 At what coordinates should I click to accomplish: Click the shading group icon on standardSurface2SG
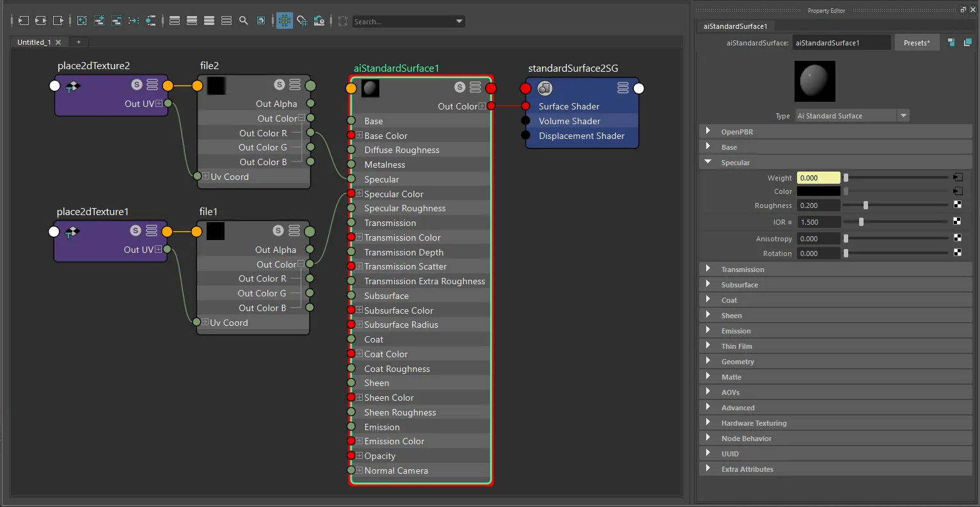coord(545,88)
